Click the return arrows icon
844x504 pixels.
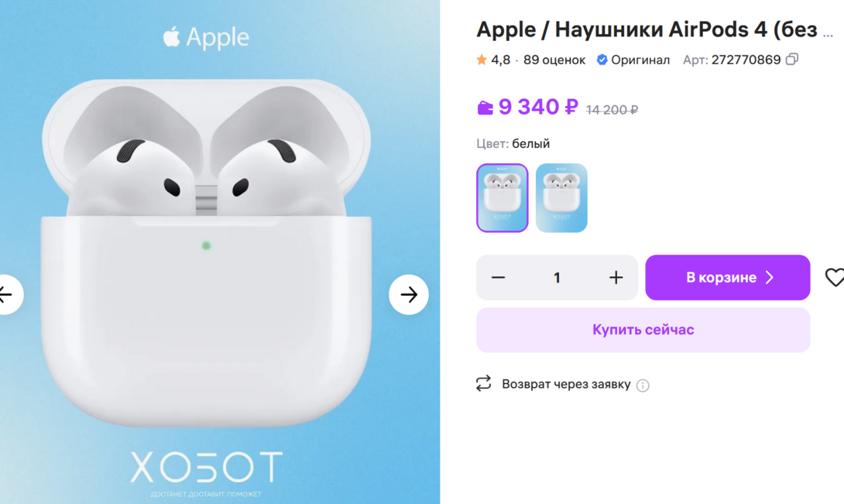click(483, 383)
